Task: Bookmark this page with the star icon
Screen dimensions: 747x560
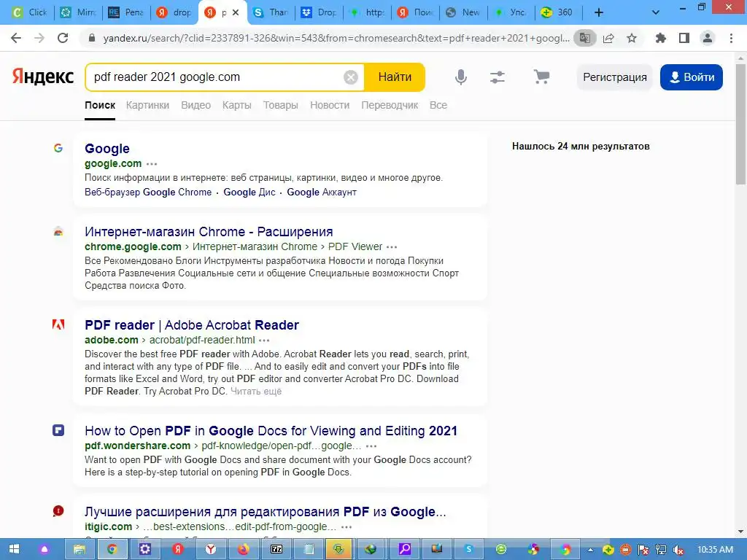Action: 632,38
